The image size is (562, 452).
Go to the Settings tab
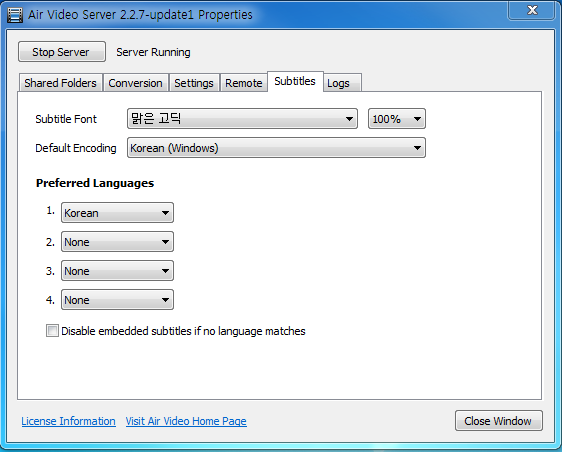(x=194, y=83)
